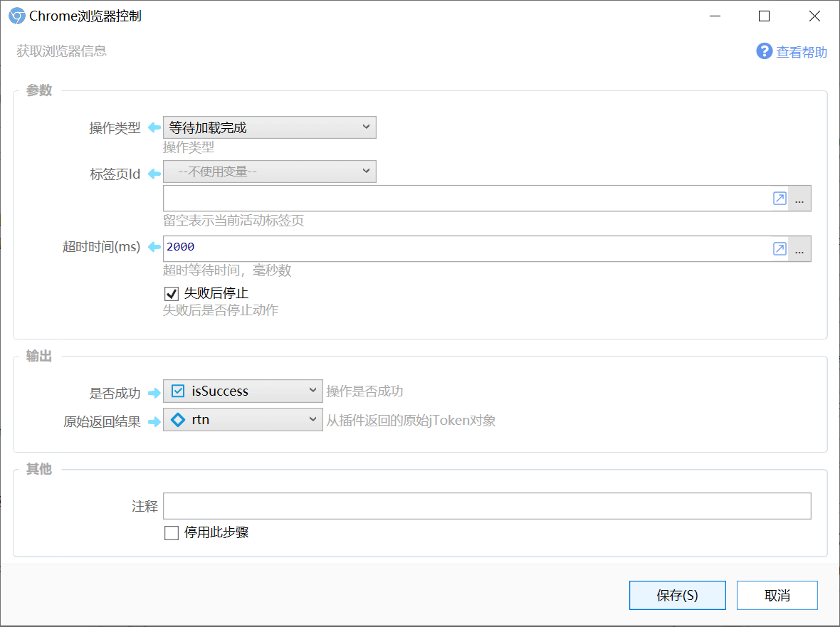
Task: Enable the 停用此步骤 checkbox
Action: click(x=172, y=533)
